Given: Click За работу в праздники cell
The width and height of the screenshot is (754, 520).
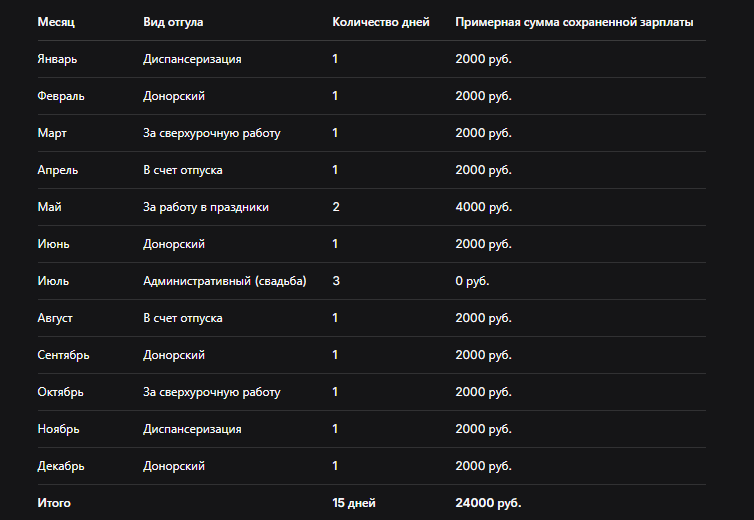Looking at the screenshot, I should point(206,207).
